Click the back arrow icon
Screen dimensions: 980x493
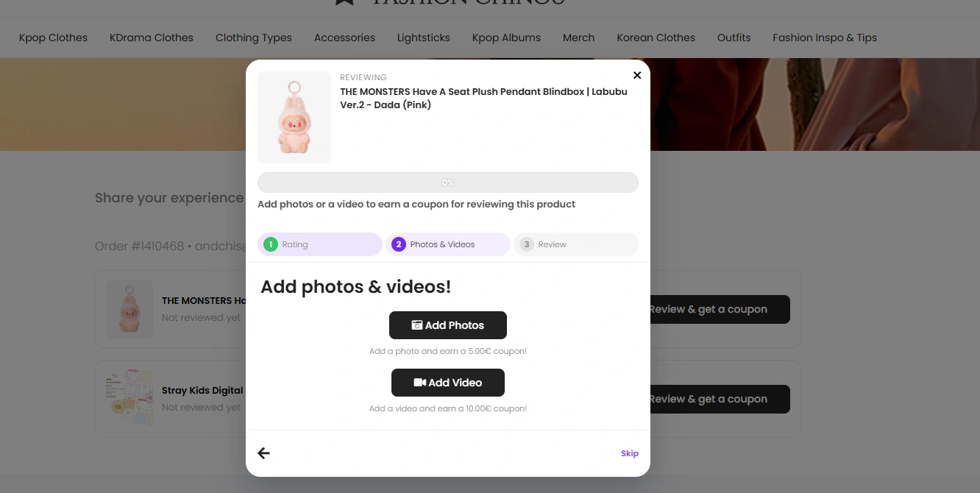[264, 453]
